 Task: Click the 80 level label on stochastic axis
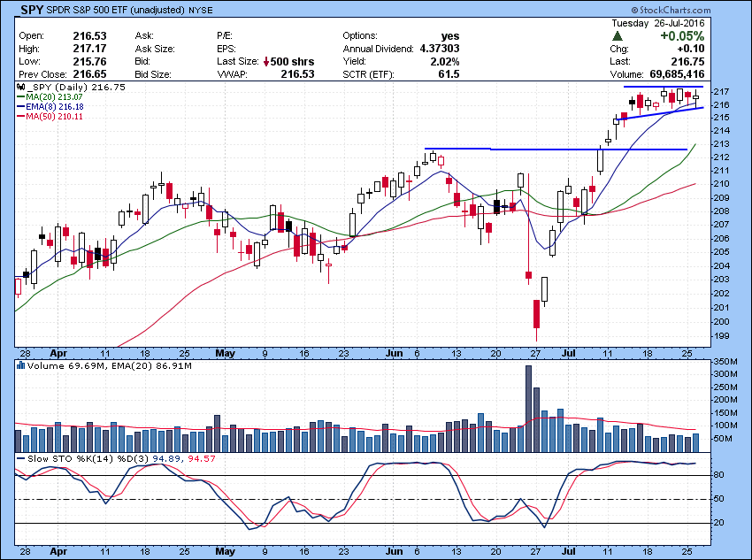point(719,475)
